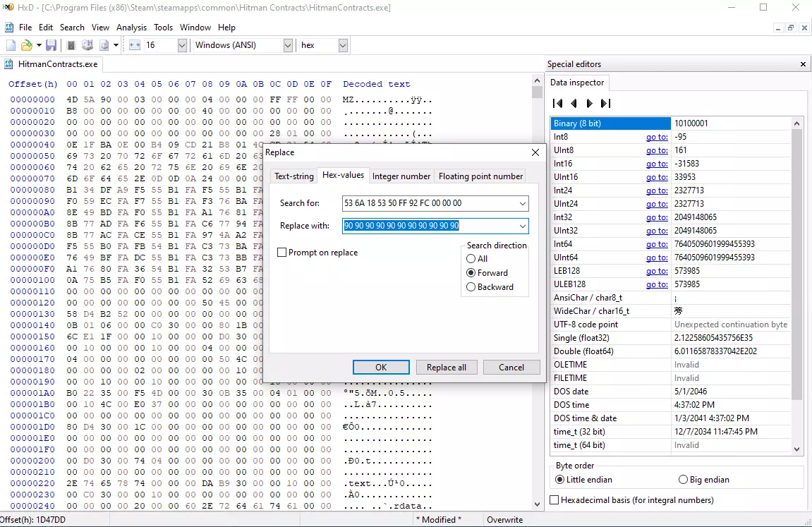Click the Open disk toolbar icon
This screenshot has height=527, width=812.
tap(87, 46)
